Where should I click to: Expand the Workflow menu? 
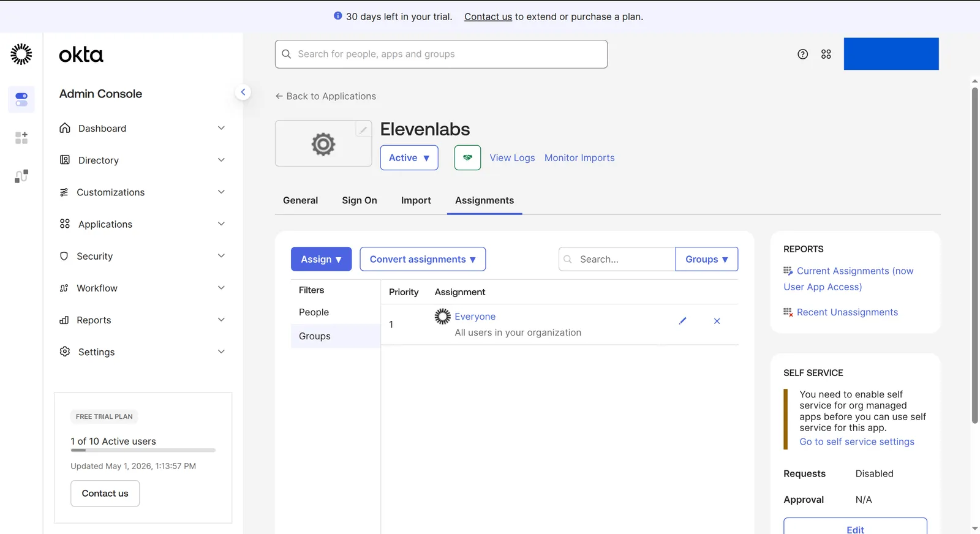(x=142, y=288)
